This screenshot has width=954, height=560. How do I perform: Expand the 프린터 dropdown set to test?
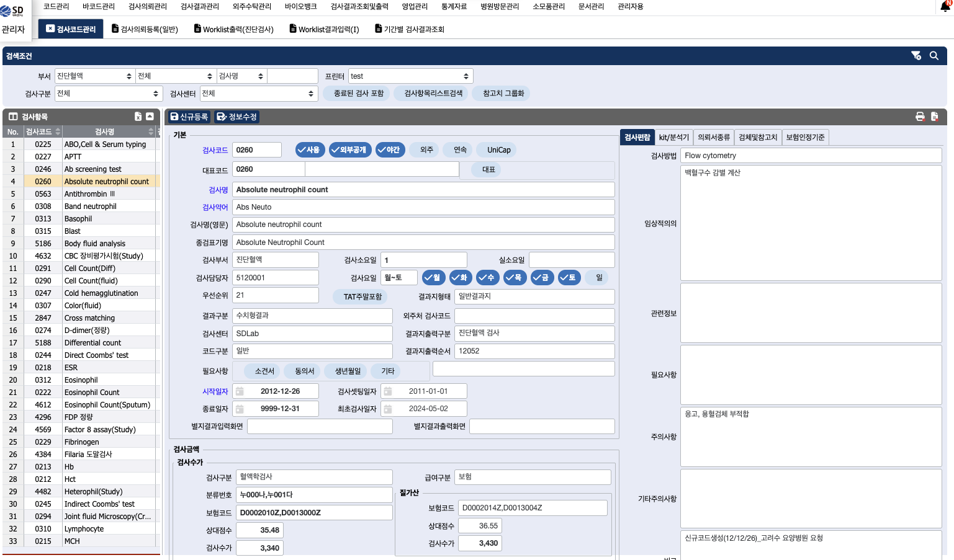click(410, 76)
